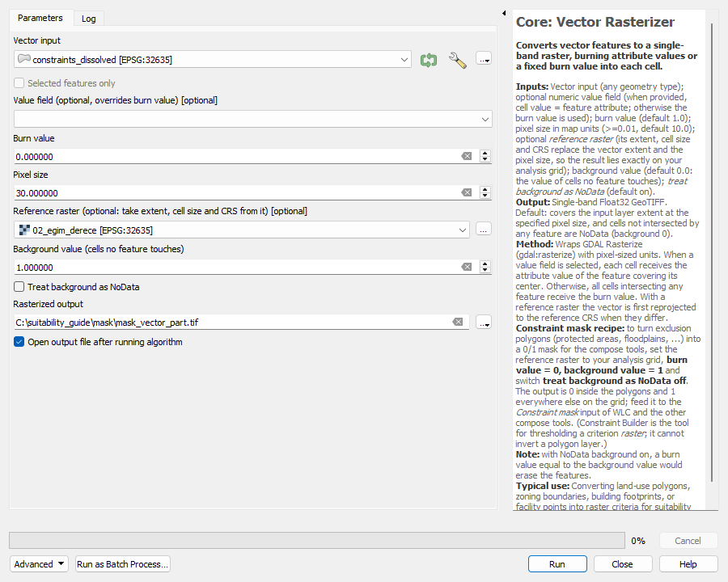Image resolution: width=728 pixels, height=582 pixels.
Task: Open advanced options wrench icon for Vector input
Action: coord(457,60)
